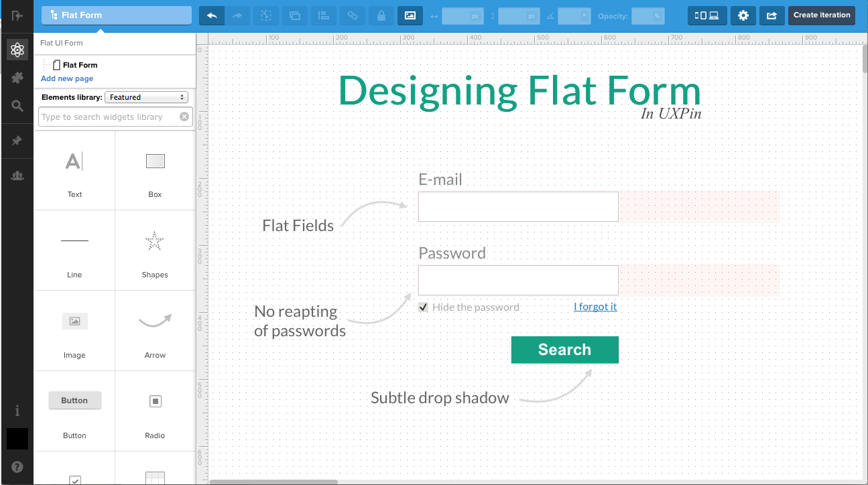This screenshot has width=868, height=485.
Task: Click the Flat UI Form project name
Action: pyautogui.click(x=62, y=43)
